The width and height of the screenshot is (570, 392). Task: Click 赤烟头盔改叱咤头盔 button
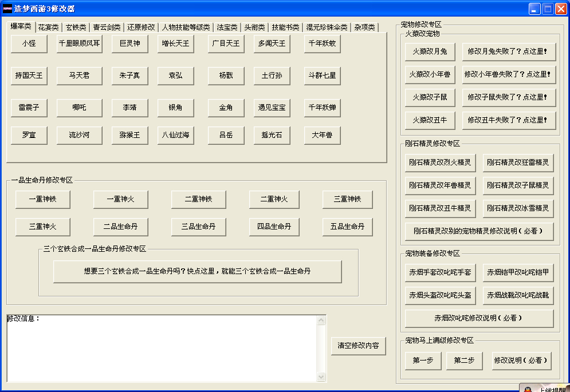(440, 295)
